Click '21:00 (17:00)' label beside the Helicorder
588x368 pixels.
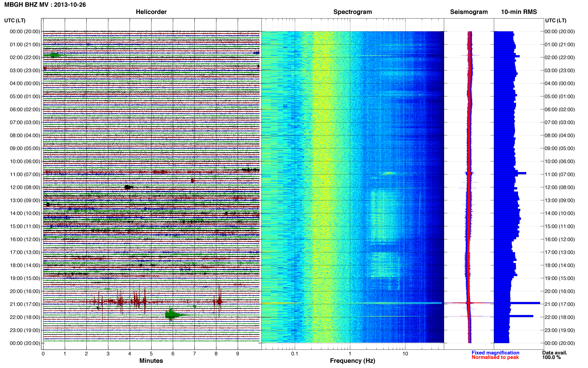[x=25, y=304]
